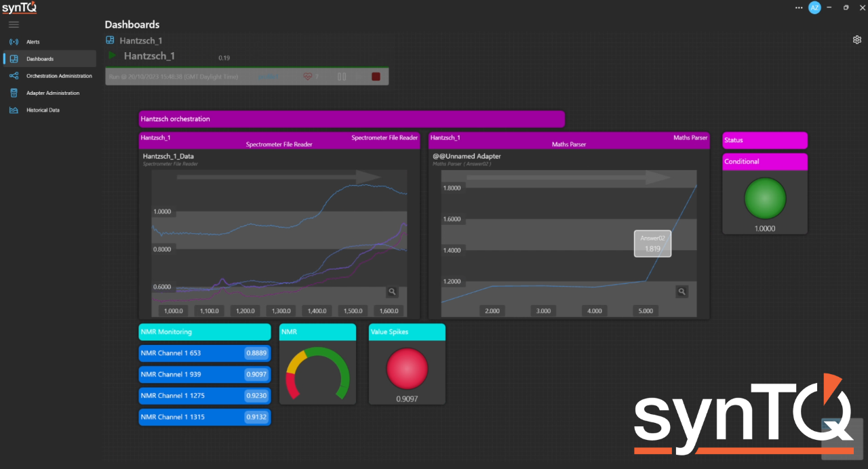Select NMR Channel 1 939 row

click(x=204, y=374)
